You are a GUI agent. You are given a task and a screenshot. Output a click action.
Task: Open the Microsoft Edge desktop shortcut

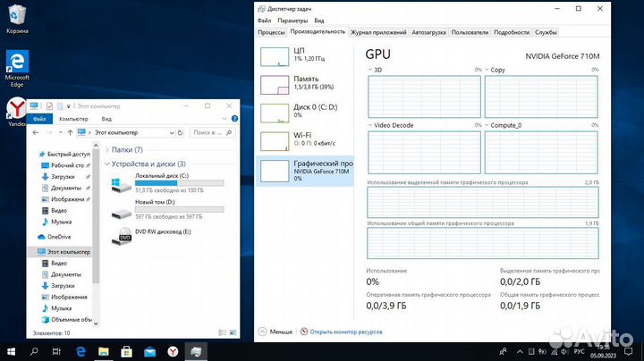pos(16,64)
